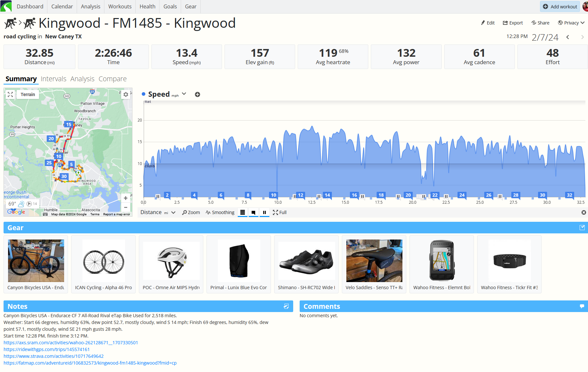Click the New Caney TX location
The width and height of the screenshot is (588, 372).
click(63, 36)
